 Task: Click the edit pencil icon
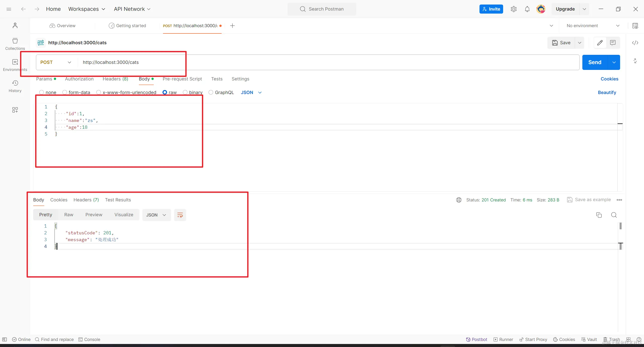coord(600,43)
